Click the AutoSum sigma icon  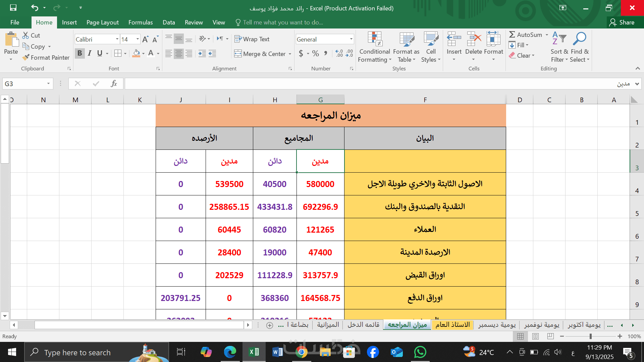[512, 35]
